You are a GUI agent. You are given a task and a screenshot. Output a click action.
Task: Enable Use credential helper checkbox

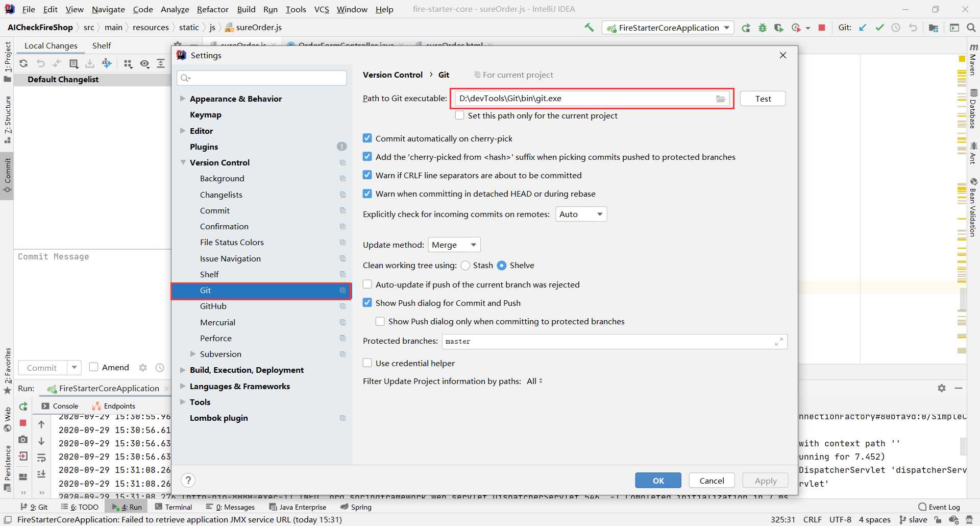click(x=367, y=363)
